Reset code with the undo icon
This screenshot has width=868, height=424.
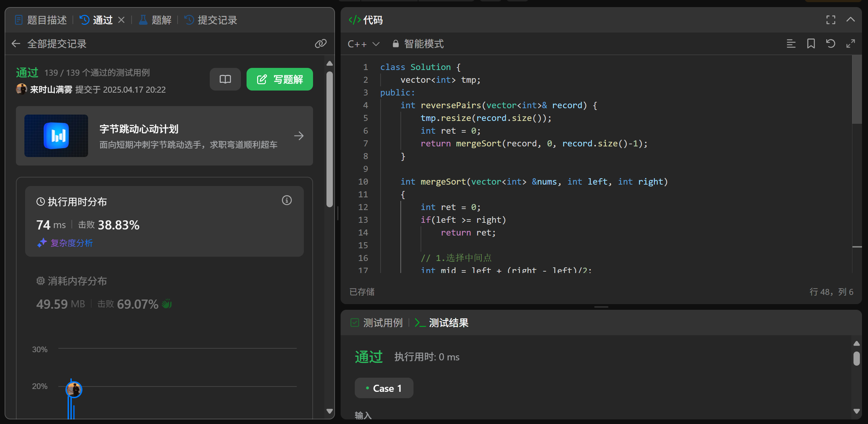click(831, 43)
